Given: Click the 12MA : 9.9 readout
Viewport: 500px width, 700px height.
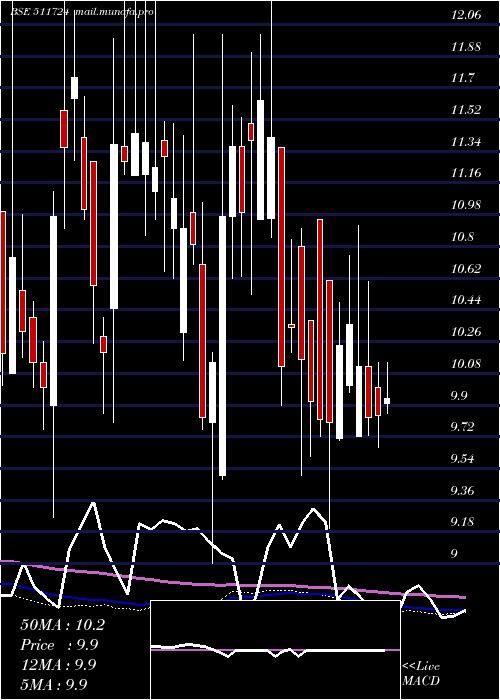Looking at the screenshot, I should [58, 665].
